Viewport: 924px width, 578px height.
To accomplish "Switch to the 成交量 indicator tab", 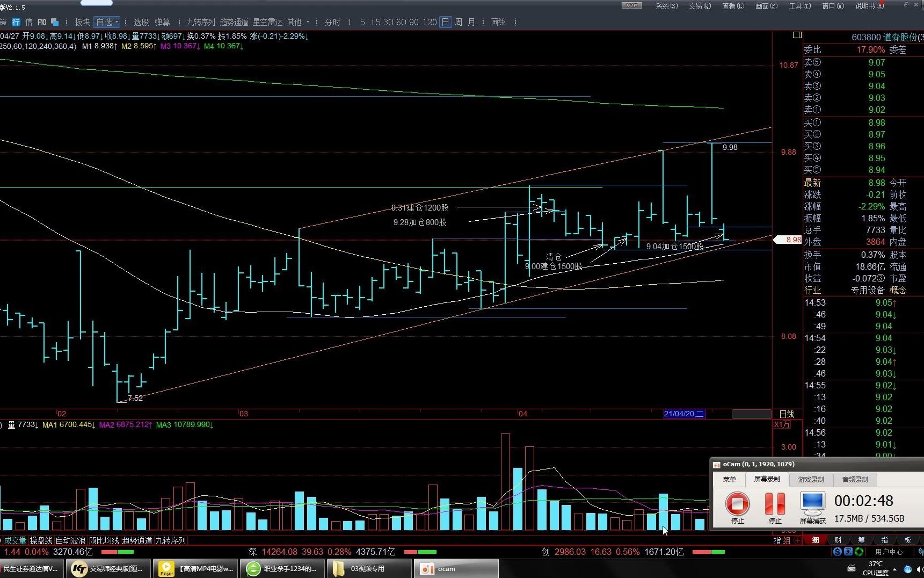I will [x=15, y=540].
